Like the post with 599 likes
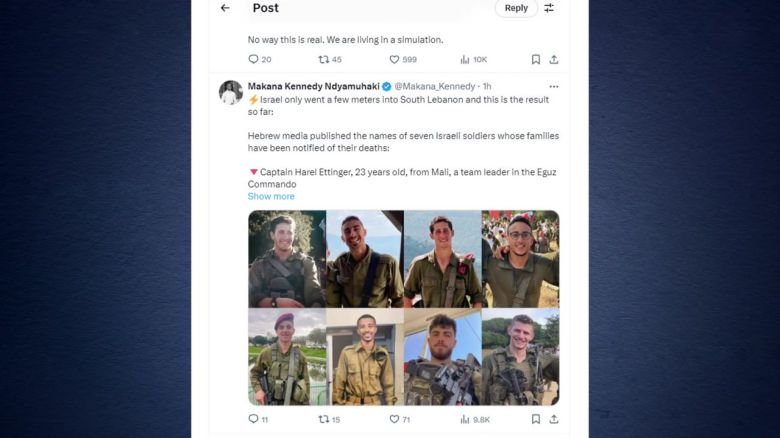This screenshot has height=438, width=780. [x=395, y=60]
